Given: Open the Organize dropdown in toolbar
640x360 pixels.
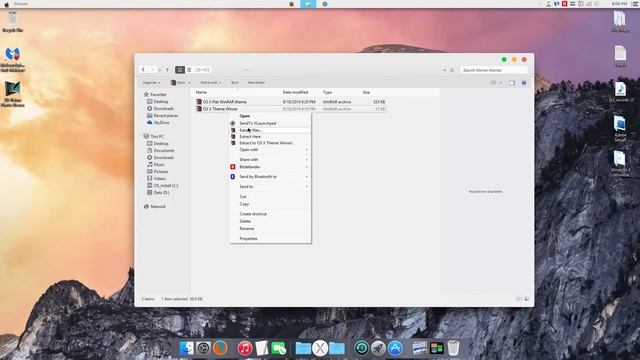Looking at the screenshot, I should (x=151, y=83).
